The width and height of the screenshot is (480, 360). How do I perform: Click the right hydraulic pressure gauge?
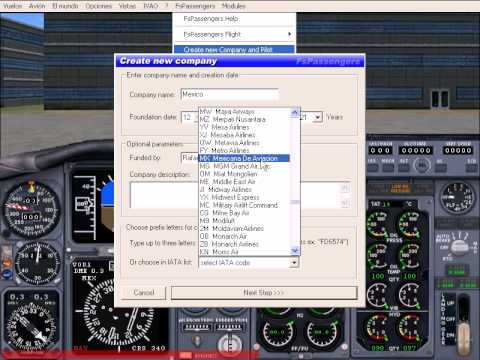(x=409, y=328)
